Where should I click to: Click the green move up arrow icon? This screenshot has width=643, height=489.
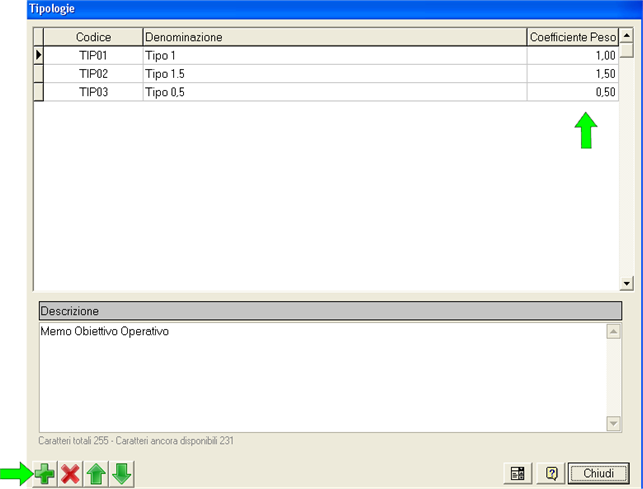[96, 474]
